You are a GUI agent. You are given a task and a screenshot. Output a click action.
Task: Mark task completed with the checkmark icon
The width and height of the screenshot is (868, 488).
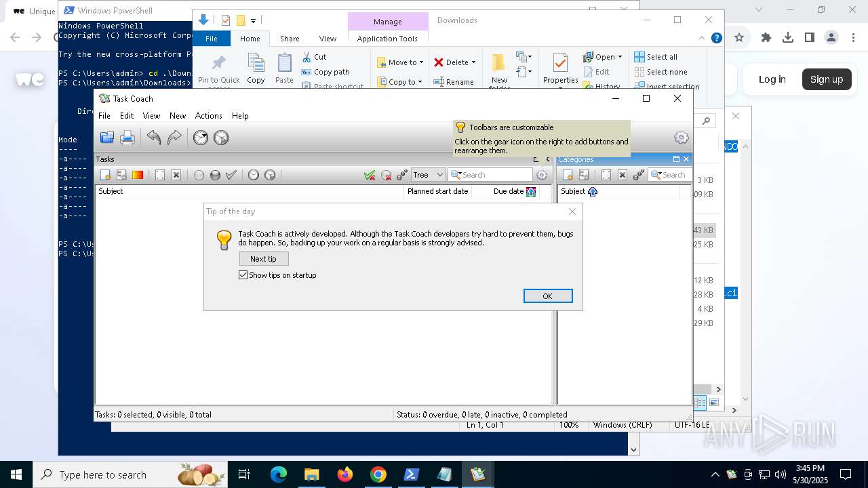pyautogui.click(x=231, y=175)
